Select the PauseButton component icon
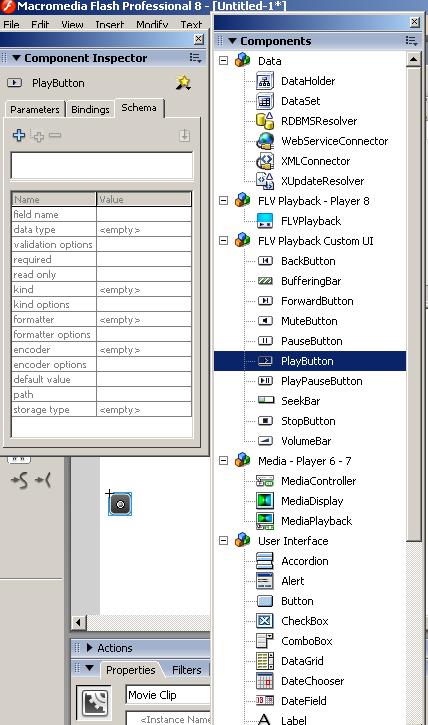The width and height of the screenshot is (428, 725). (x=265, y=341)
